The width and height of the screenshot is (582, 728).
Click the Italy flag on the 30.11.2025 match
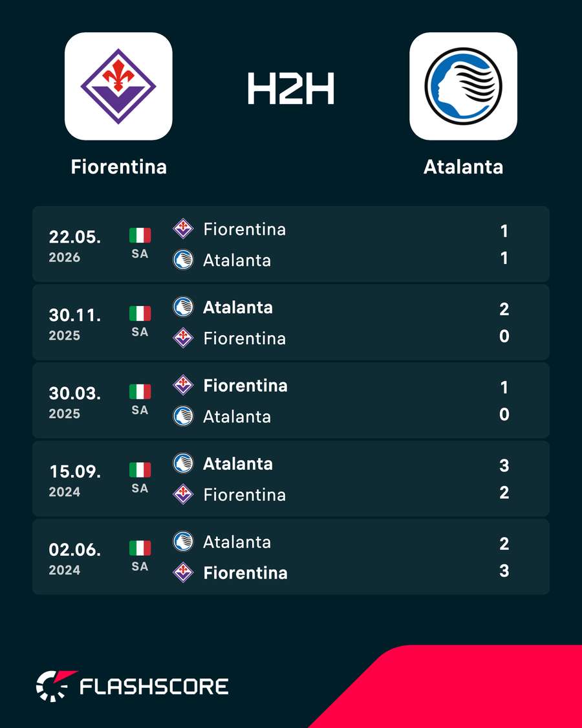click(140, 313)
